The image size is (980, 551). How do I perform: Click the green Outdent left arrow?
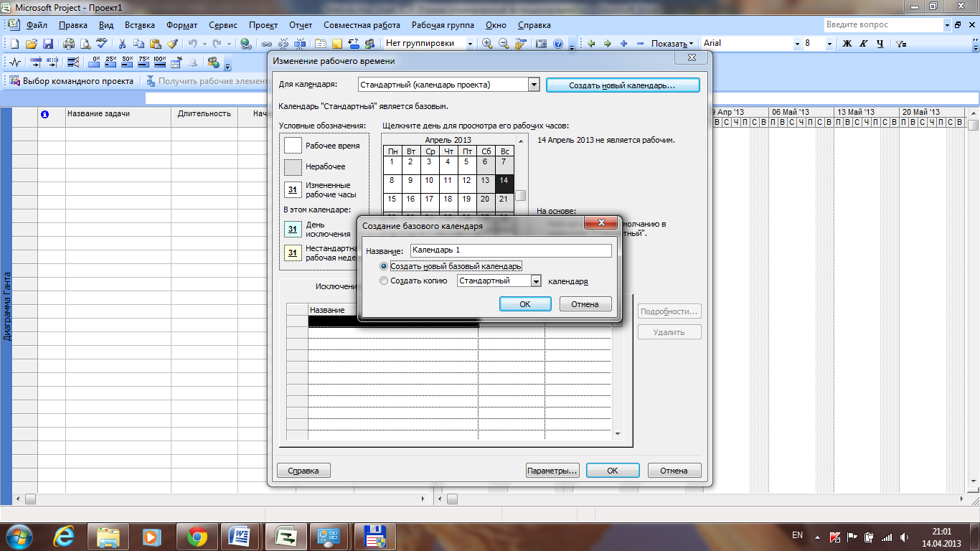(x=591, y=43)
